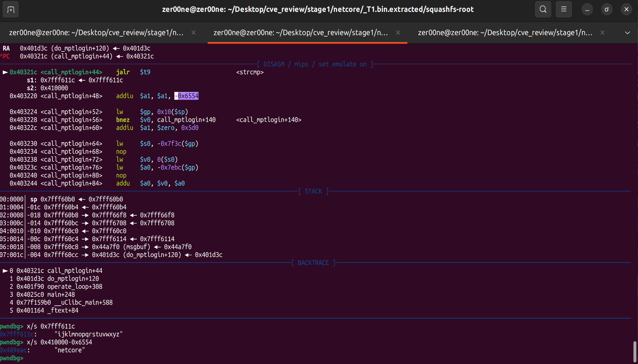The image size is (638, 364).
Task: Click the bnez instruction mnemonic
Action: click(x=123, y=120)
